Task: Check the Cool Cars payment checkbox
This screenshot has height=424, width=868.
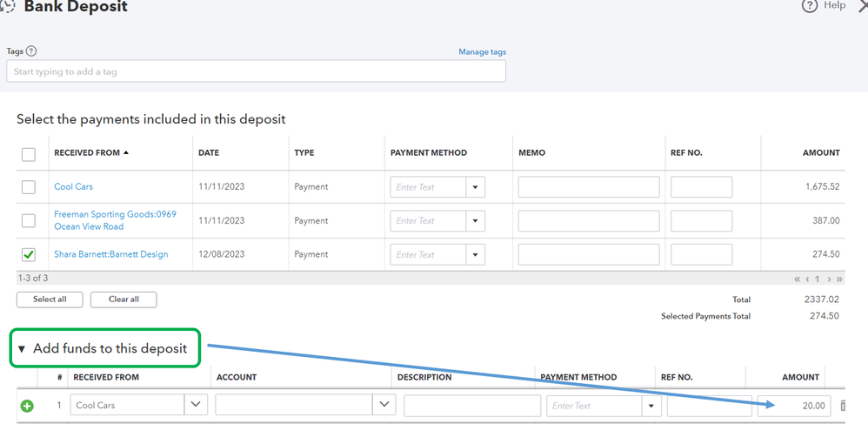Action: pyautogui.click(x=28, y=187)
